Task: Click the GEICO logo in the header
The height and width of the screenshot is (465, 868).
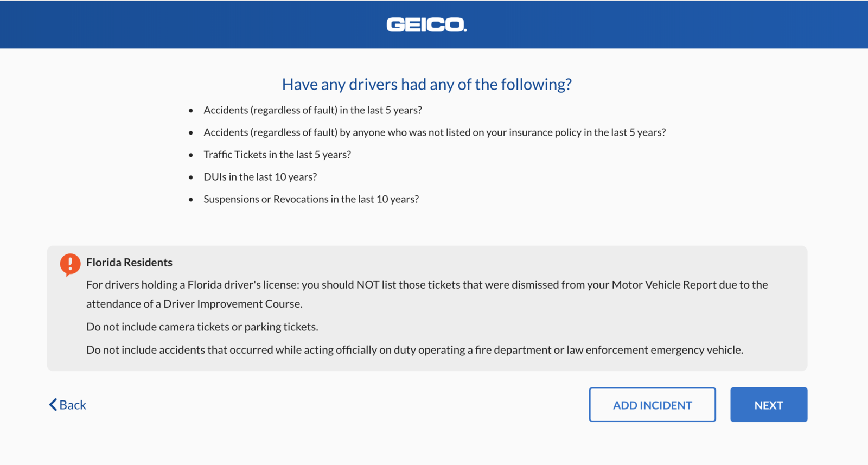Action: (426, 25)
